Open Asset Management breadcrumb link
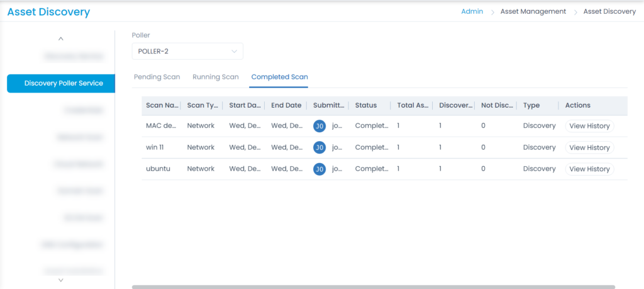Image resolution: width=644 pixels, height=289 pixels. pyautogui.click(x=533, y=11)
